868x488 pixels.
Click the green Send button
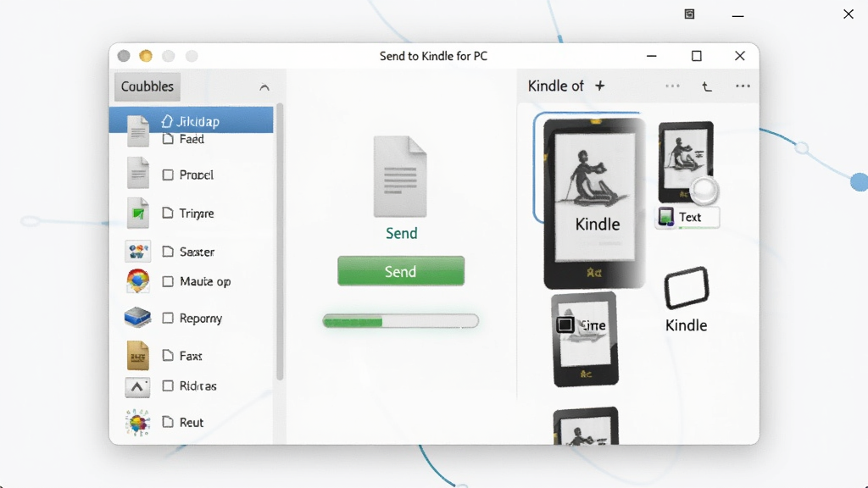pos(401,271)
